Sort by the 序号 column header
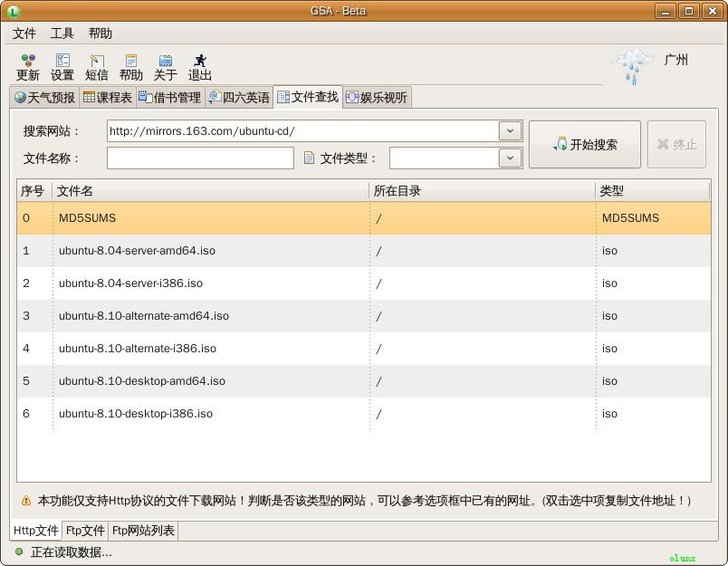728x566 pixels. click(34, 191)
